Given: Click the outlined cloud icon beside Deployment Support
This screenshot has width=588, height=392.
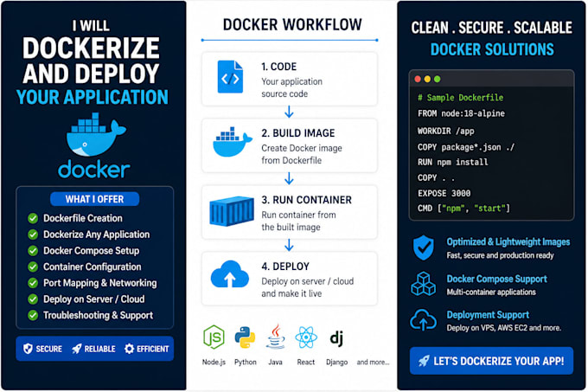Looking at the screenshot, I should (x=423, y=320).
